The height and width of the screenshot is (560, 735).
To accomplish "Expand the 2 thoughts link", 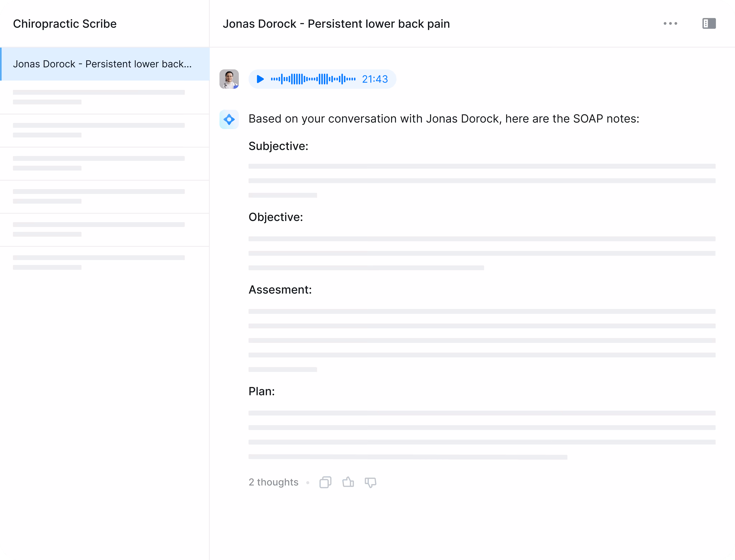I will coord(273,482).
